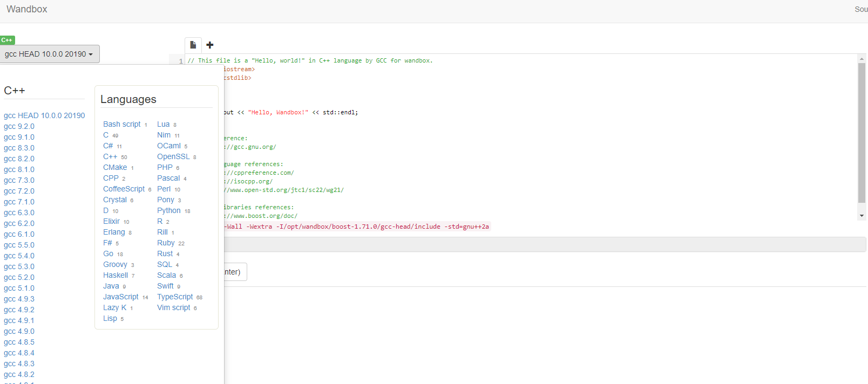Select Haskell from the languages
The width and height of the screenshot is (868, 384).
pos(116,275)
